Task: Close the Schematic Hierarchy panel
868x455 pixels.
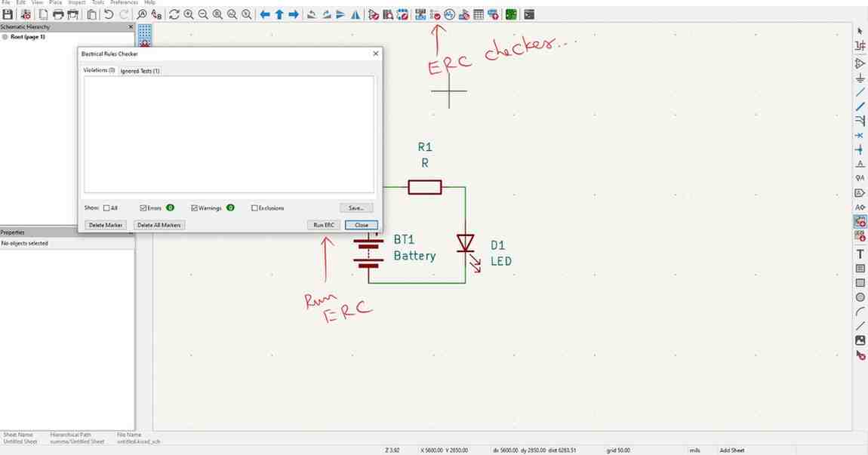Action: 131,26
